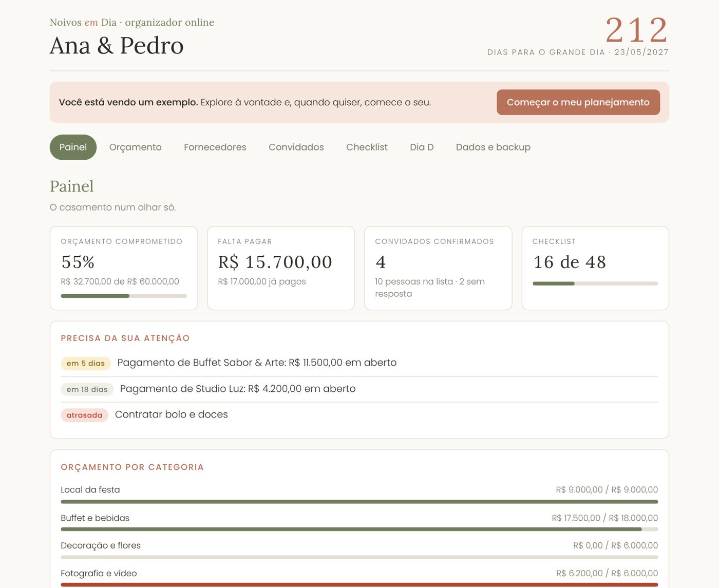
Task: Click the 'O casamento num olhar só.' subtitle
Action: click(113, 207)
